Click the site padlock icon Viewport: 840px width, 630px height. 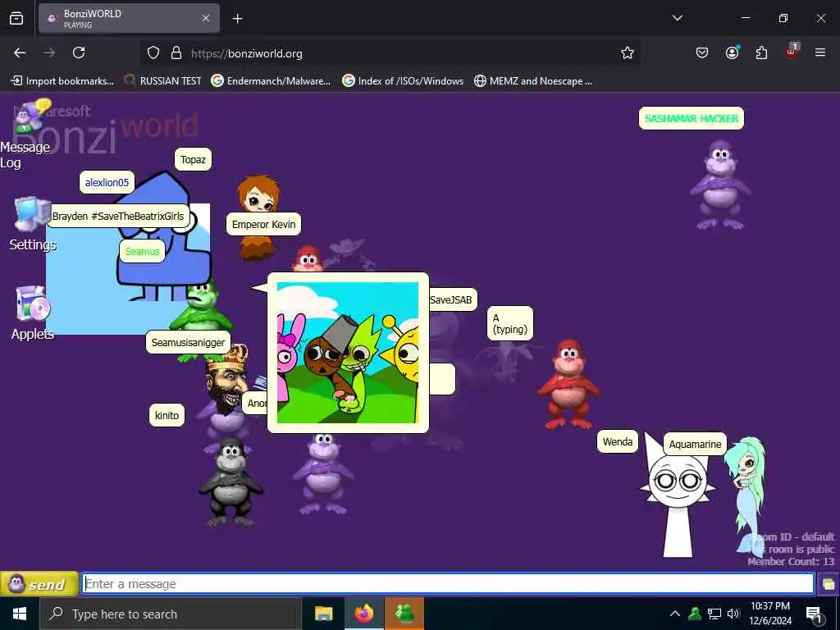click(176, 53)
